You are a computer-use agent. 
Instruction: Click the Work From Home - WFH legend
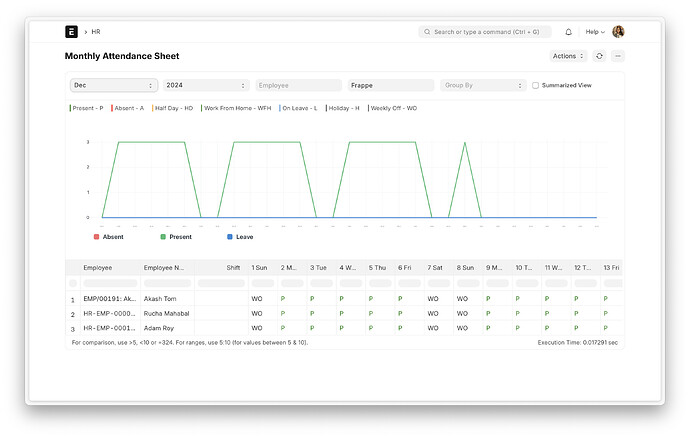(237, 108)
